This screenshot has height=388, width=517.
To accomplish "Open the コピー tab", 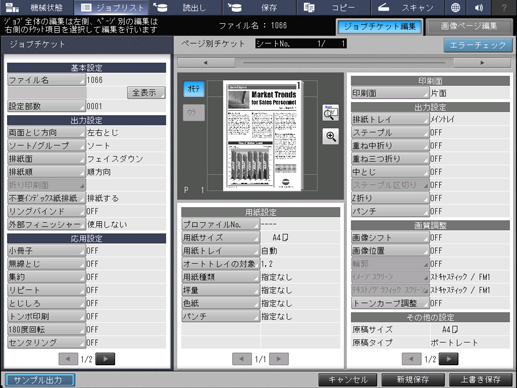I will 333,8.
